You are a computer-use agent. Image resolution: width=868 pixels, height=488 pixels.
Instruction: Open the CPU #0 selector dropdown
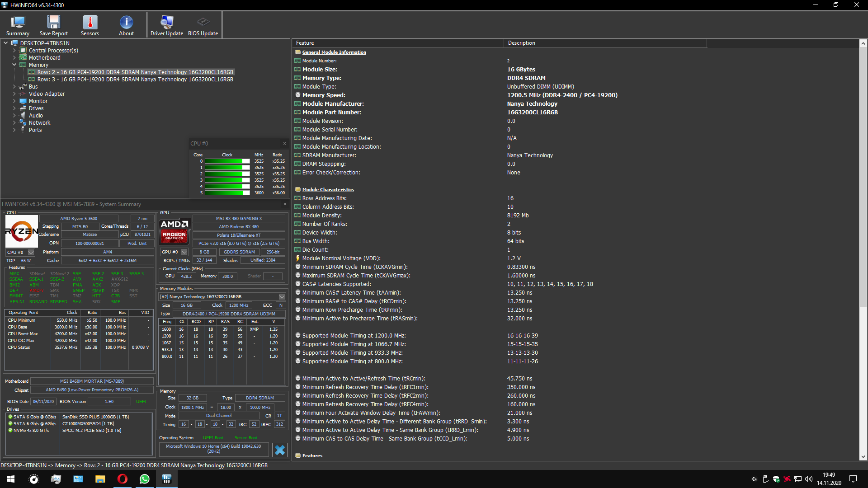pos(31,252)
